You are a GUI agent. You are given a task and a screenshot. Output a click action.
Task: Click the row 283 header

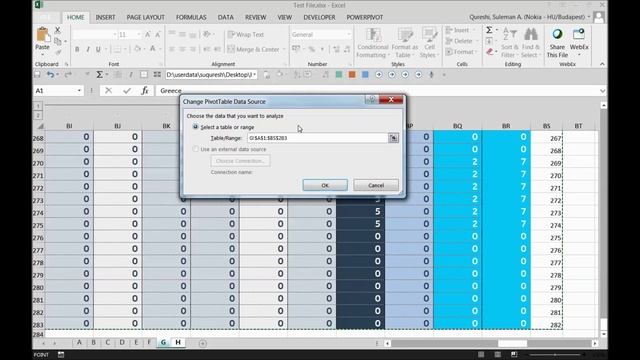coord(38,325)
